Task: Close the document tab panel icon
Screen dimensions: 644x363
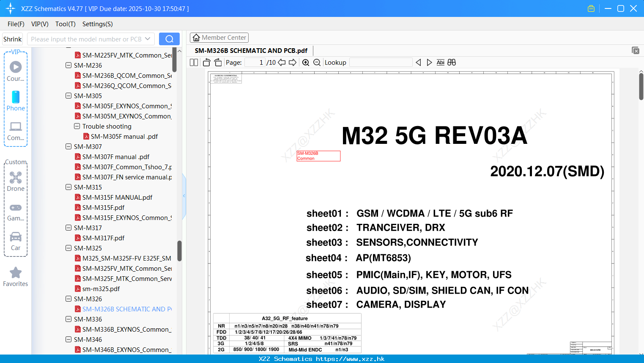Action: [636, 50]
